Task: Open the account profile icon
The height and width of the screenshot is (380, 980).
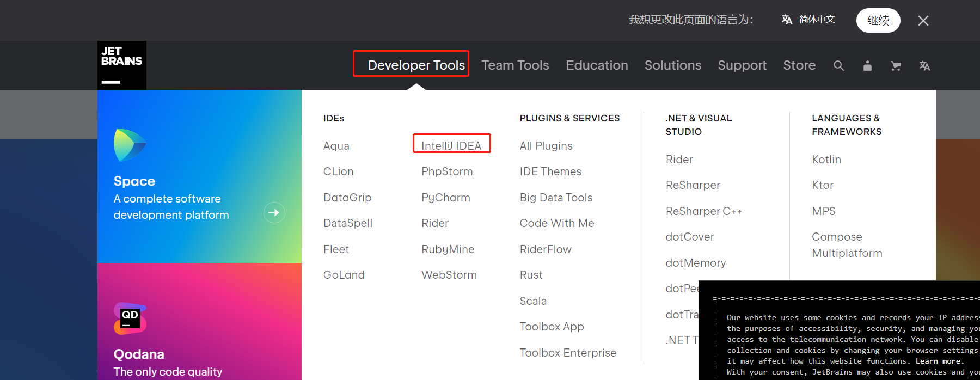Action: [x=867, y=66]
